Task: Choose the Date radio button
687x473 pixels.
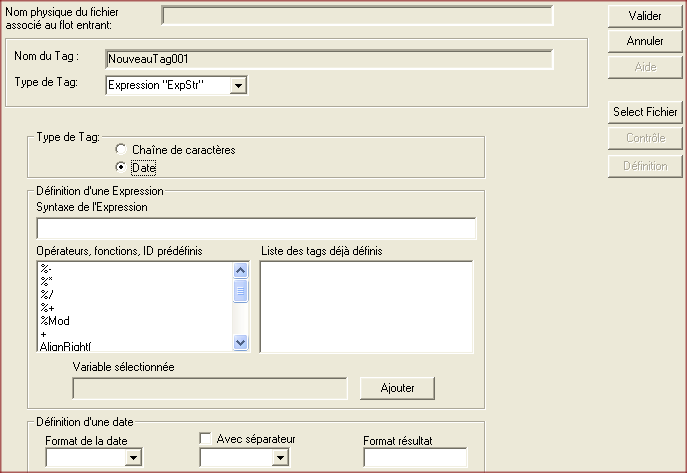Action: pos(121,167)
